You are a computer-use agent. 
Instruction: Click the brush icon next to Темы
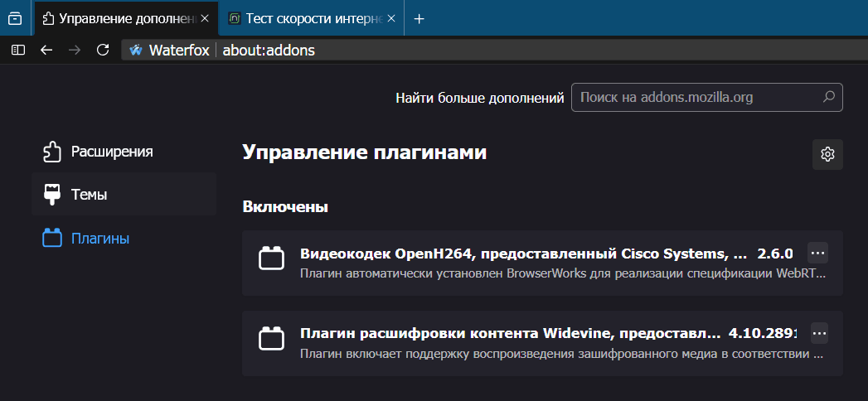[x=52, y=195]
